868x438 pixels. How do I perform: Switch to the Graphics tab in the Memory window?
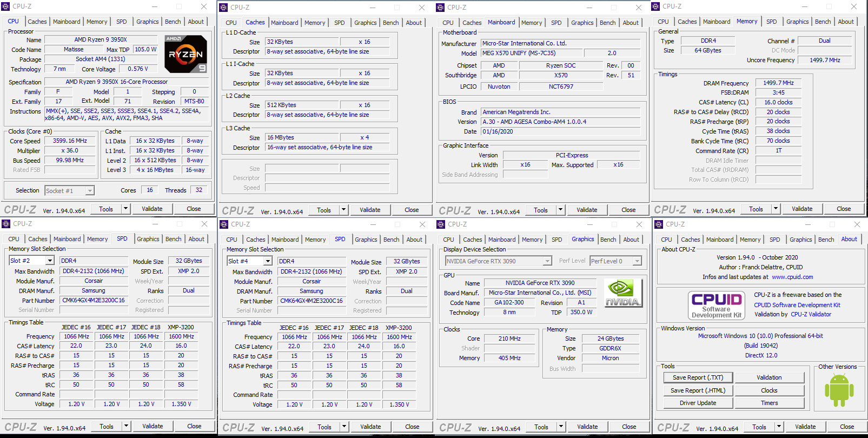798,22
